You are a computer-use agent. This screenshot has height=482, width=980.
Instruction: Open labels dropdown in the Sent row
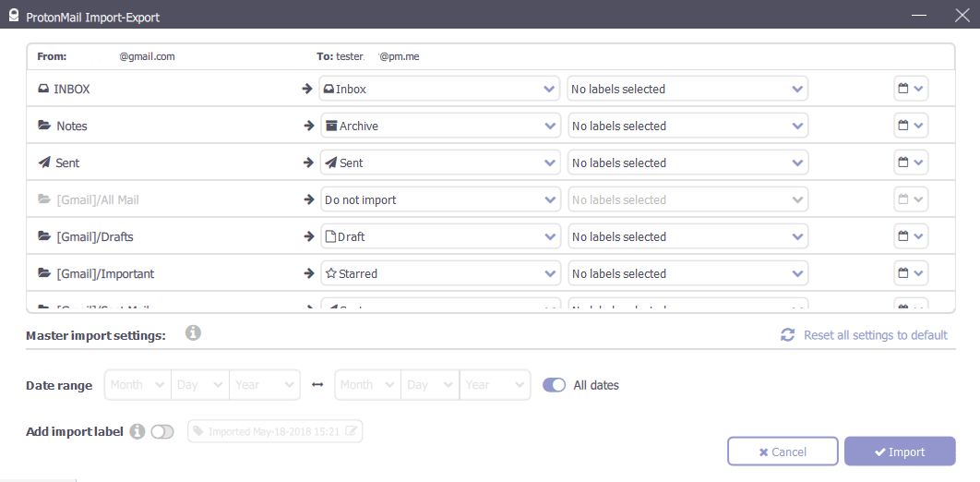point(688,163)
